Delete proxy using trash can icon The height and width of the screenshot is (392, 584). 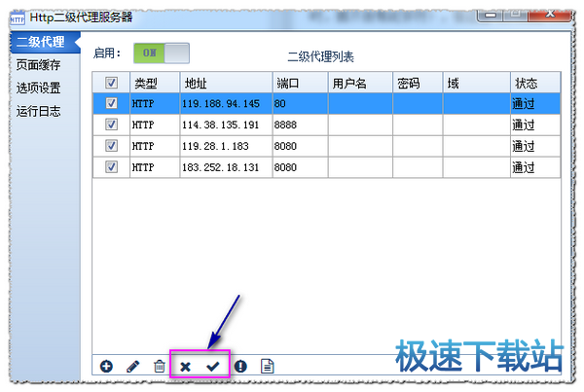click(160, 367)
